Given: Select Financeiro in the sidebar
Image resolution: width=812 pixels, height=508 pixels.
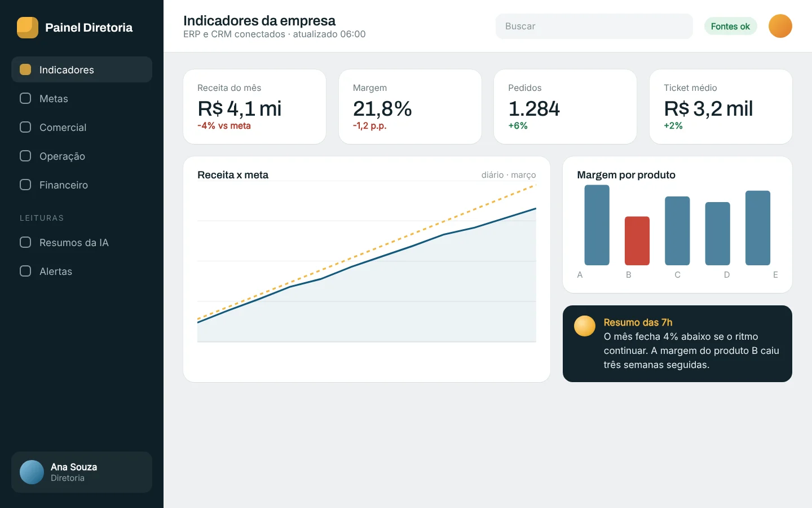Looking at the screenshot, I should [x=82, y=185].
